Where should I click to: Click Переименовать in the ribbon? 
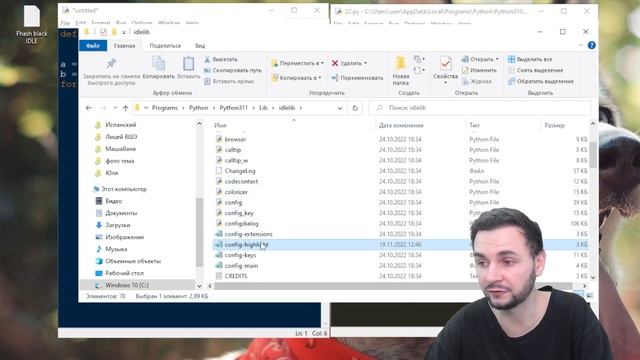(357, 78)
